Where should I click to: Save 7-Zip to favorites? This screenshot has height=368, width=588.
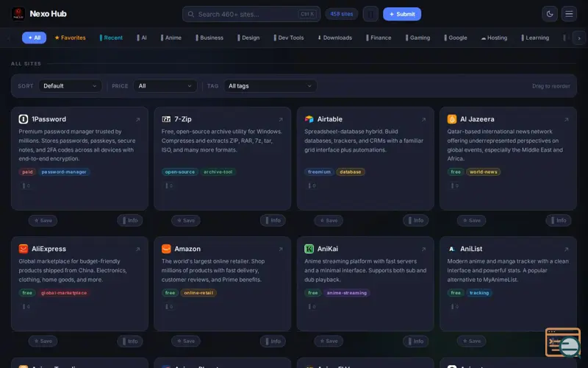click(186, 220)
